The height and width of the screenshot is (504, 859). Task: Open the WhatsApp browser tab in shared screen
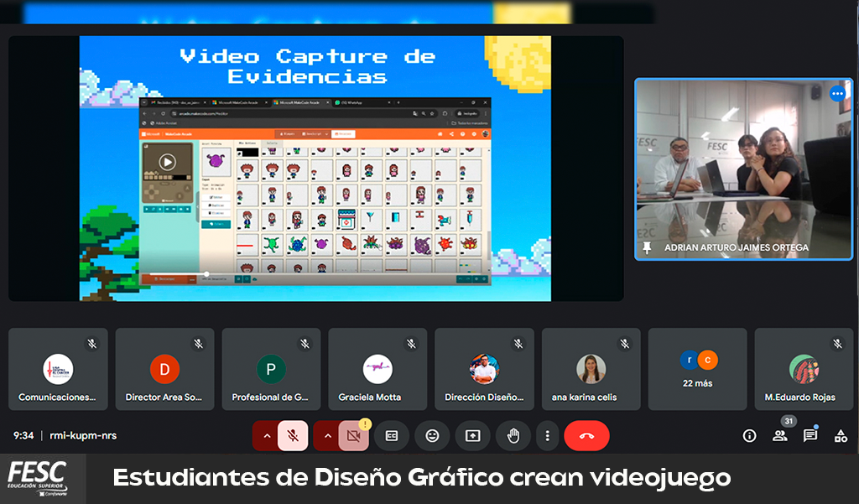362,102
